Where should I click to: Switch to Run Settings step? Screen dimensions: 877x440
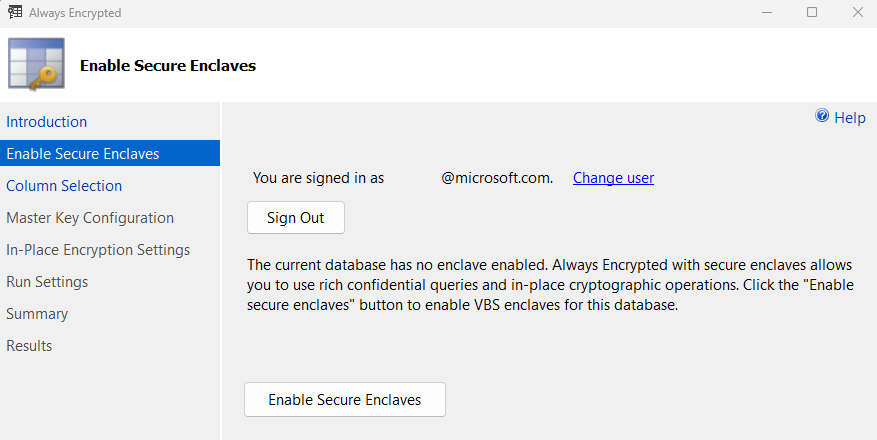coord(47,282)
